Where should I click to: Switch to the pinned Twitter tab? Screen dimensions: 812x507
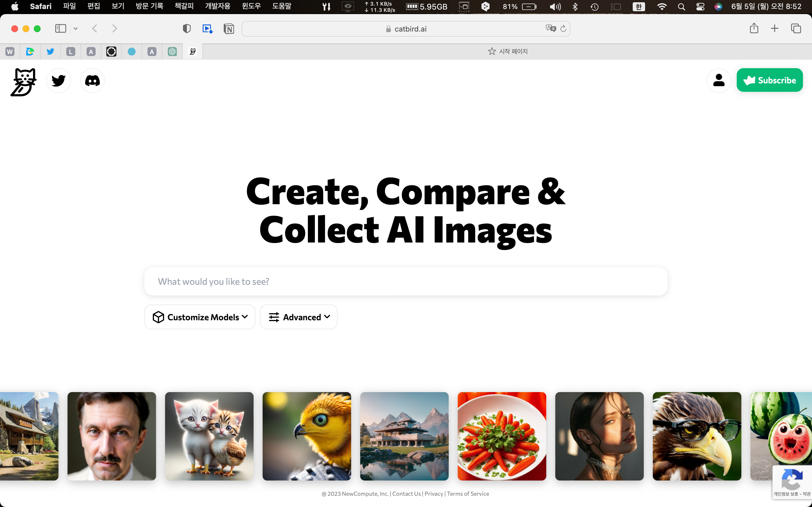(x=50, y=52)
